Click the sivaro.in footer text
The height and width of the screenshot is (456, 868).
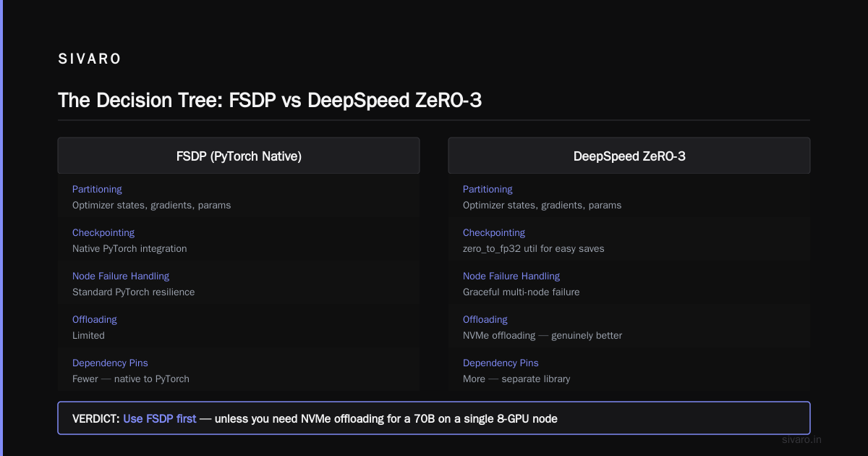pos(802,439)
